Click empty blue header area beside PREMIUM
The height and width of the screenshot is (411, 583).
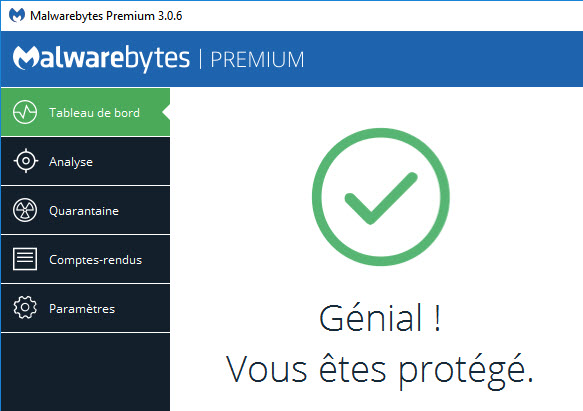click(442, 60)
